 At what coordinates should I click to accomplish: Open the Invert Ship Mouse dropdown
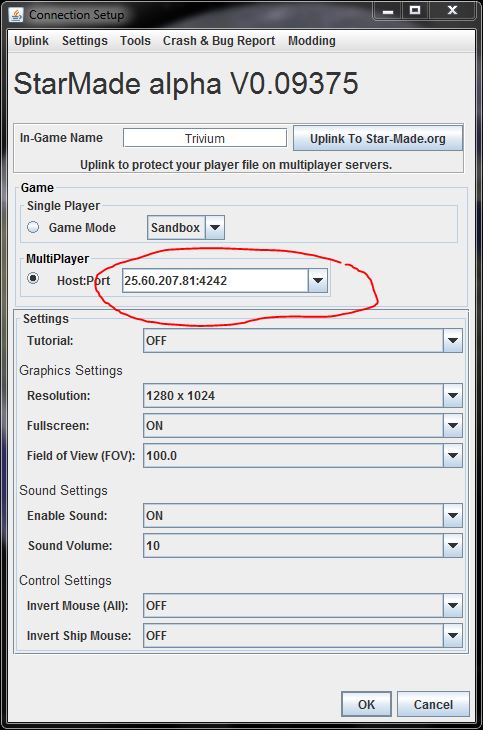(x=303, y=636)
